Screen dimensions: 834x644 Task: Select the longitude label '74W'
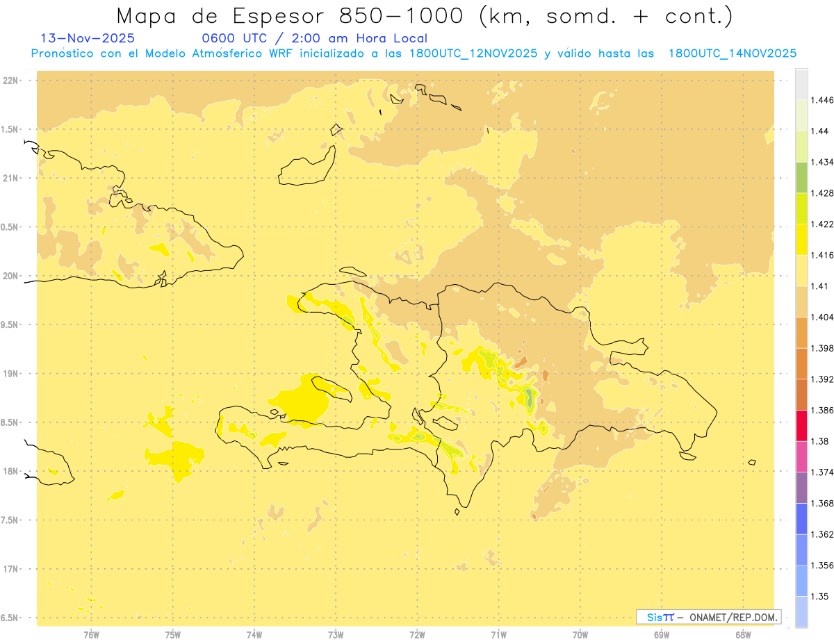pos(254,634)
